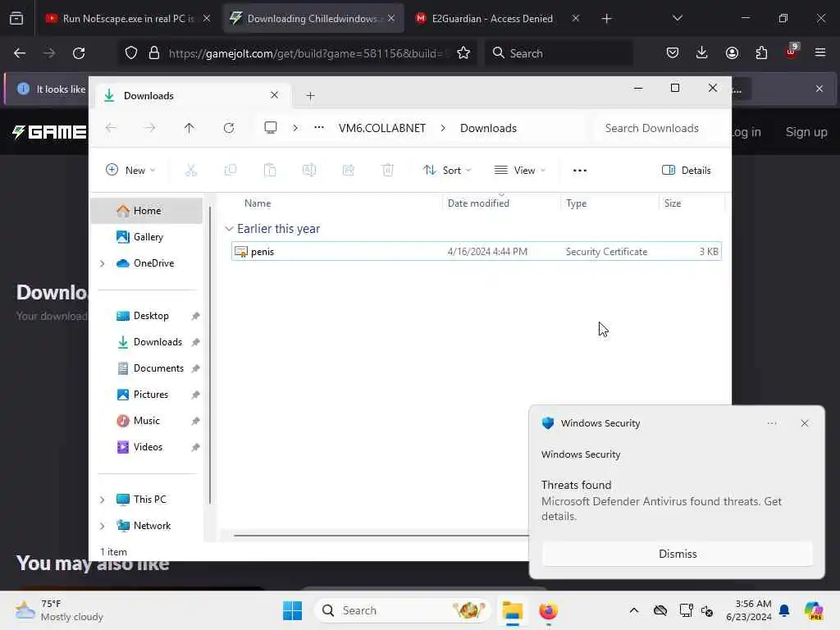Image resolution: width=840 pixels, height=630 pixels.
Task: Click Share icon in Explorer toolbar
Action: click(x=348, y=171)
